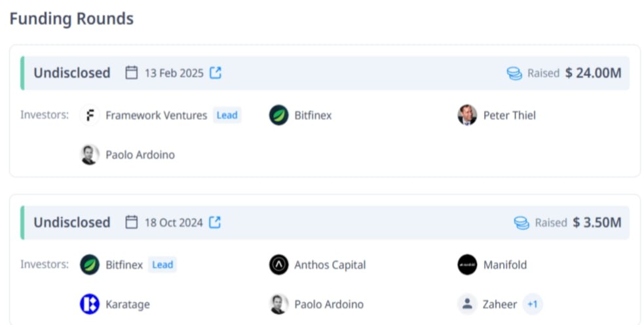644x325 pixels.
Task: Click the Manifold black logo icon
Action: click(467, 265)
